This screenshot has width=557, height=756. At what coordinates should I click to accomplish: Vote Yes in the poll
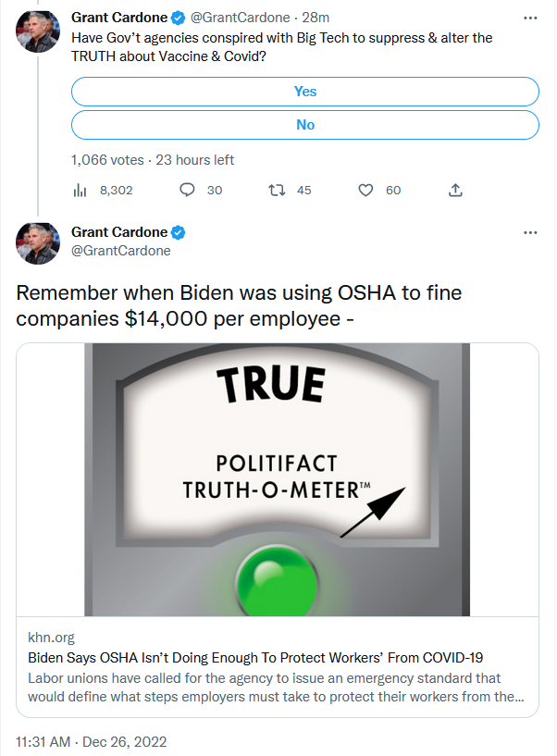tap(305, 92)
